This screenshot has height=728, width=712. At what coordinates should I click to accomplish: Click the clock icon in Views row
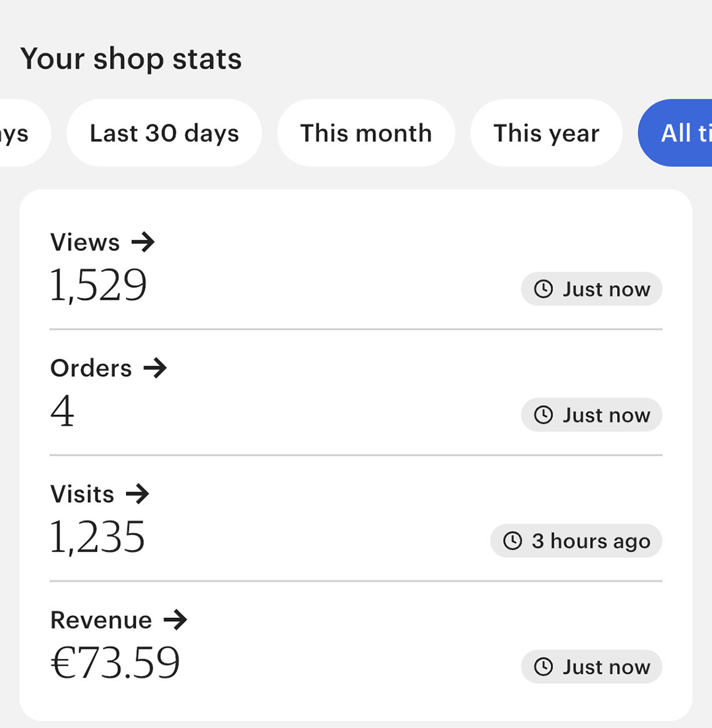pyautogui.click(x=543, y=289)
